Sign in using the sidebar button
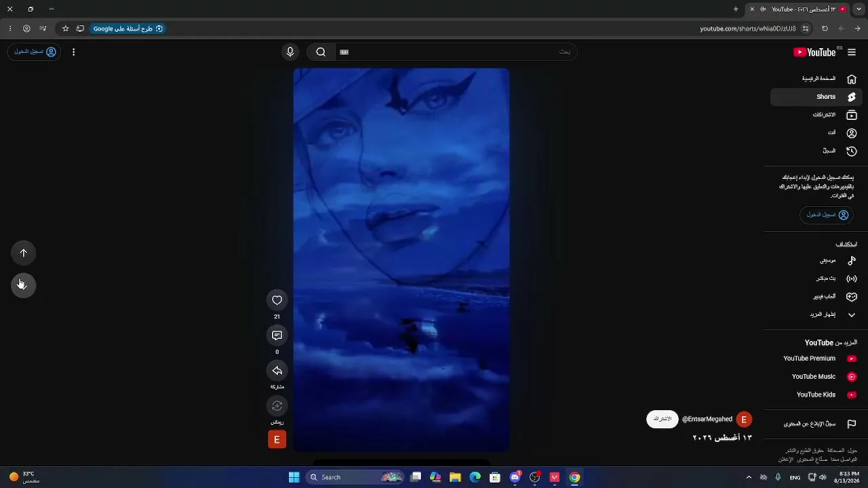Viewport: 868px width, 488px height. pos(827,215)
